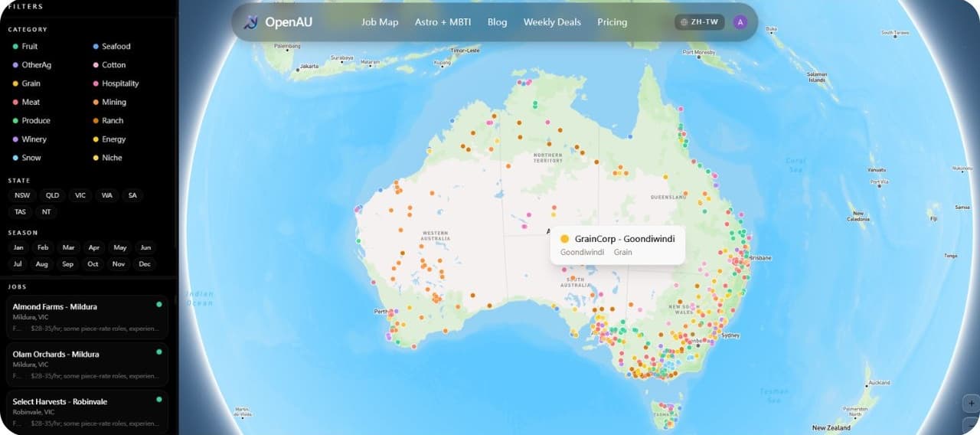The width and height of the screenshot is (980, 435).
Task: Go to the Weekly Deals page
Action: [x=552, y=22]
